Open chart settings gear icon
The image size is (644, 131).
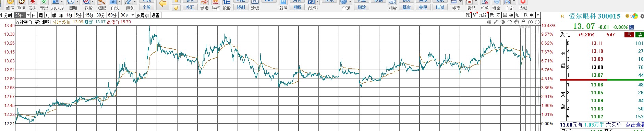click(x=489, y=22)
